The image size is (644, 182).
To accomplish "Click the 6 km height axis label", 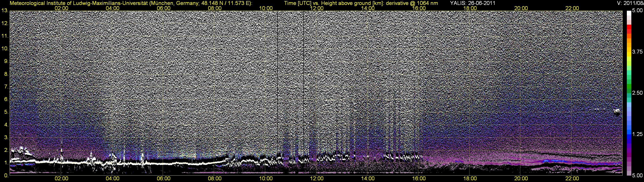I will pyautogui.click(x=6, y=100).
